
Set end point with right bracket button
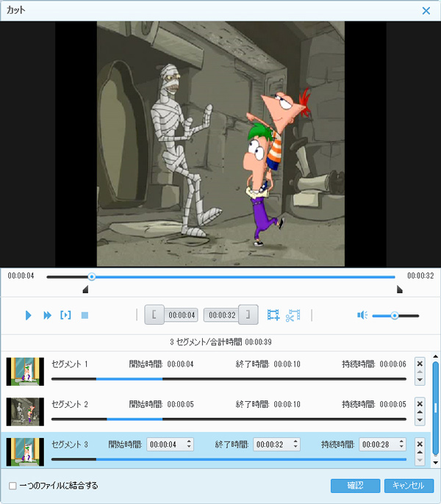(248, 315)
